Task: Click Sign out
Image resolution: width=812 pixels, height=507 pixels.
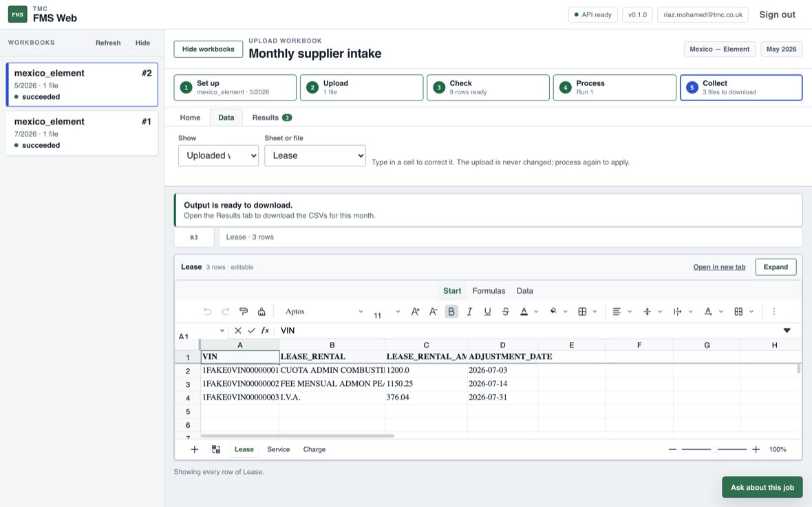Action: click(x=777, y=14)
